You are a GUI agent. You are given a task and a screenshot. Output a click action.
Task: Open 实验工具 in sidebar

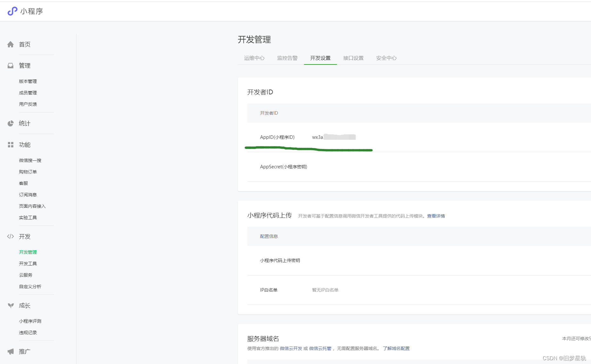pos(28,218)
